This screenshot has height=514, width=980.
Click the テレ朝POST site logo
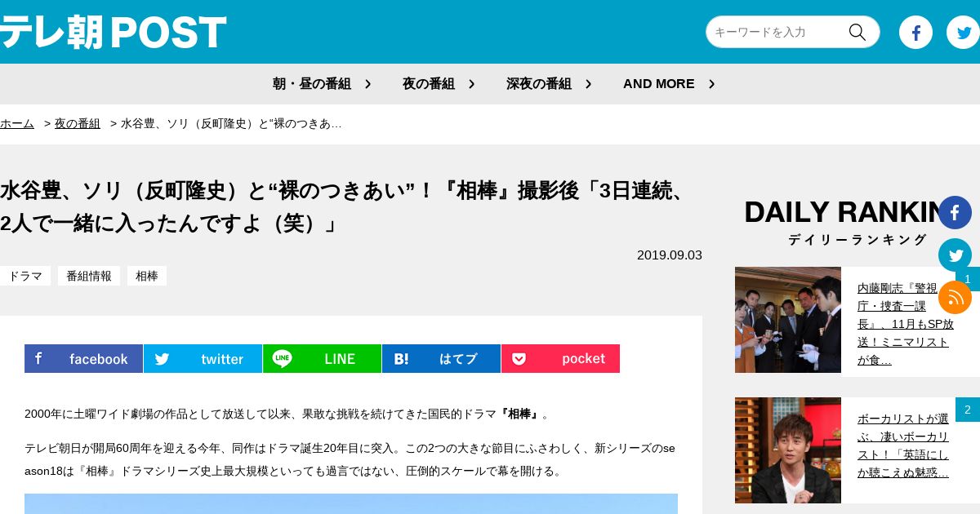tap(113, 33)
